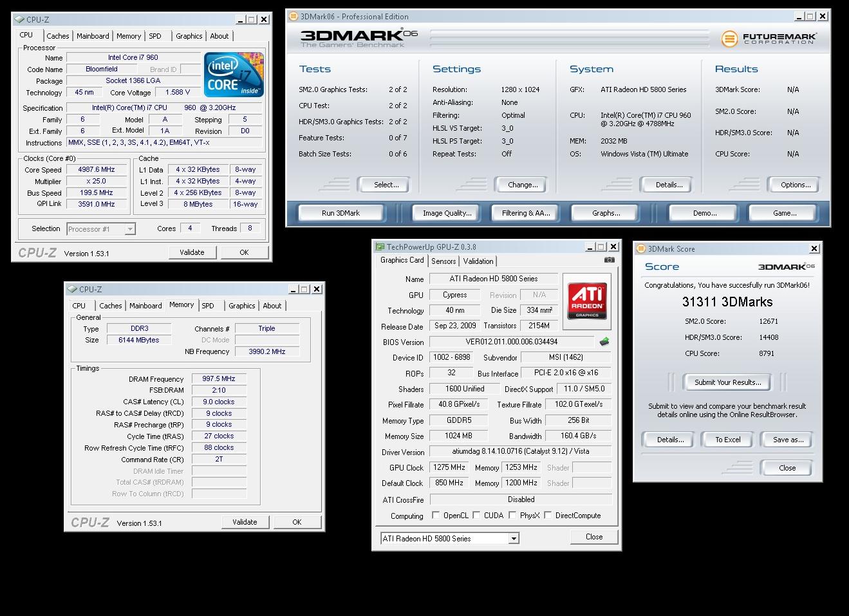
Task: Click the Demo button in 3DMark06
Action: click(x=705, y=213)
